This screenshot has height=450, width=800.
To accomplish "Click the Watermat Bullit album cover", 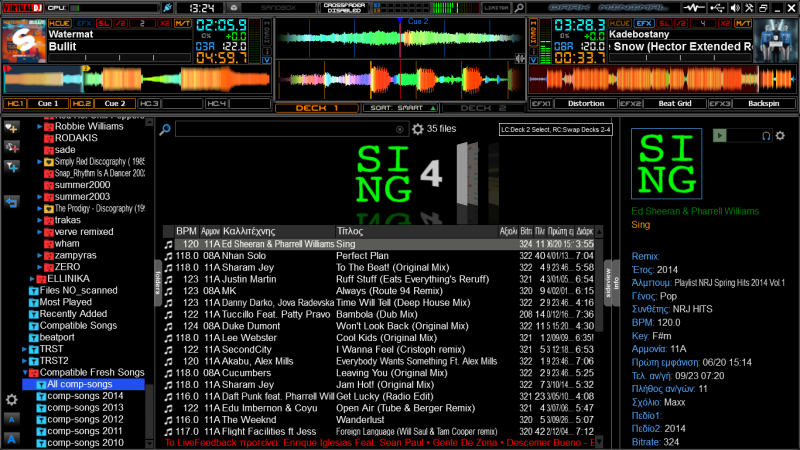I will (x=22, y=42).
